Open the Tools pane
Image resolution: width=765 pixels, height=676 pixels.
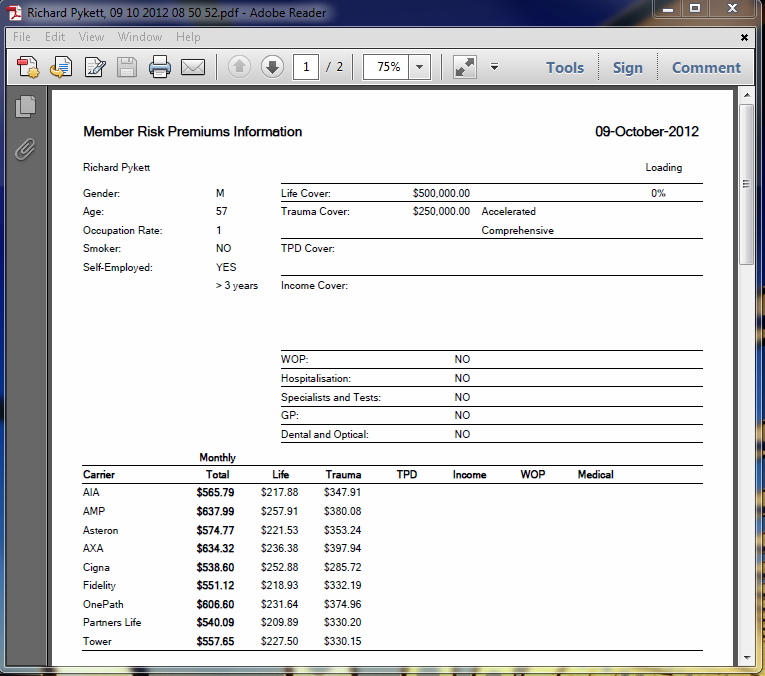(564, 67)
